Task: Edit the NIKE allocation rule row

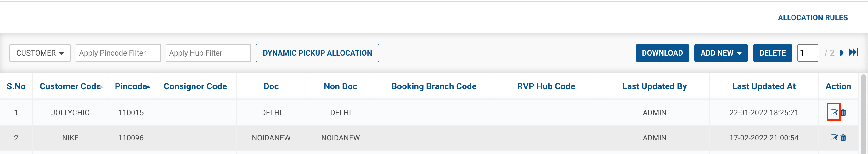Action: coord(834,138)
